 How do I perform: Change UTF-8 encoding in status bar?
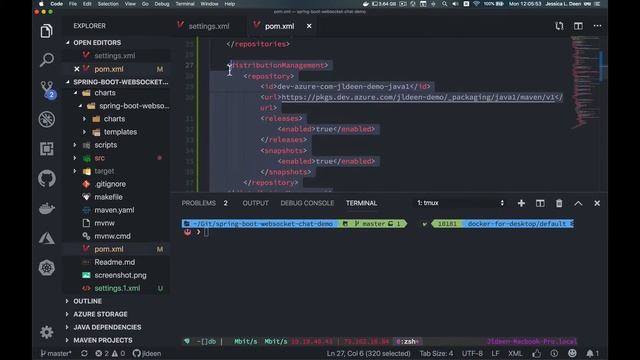pyautogui.click(x=472, y=353)
